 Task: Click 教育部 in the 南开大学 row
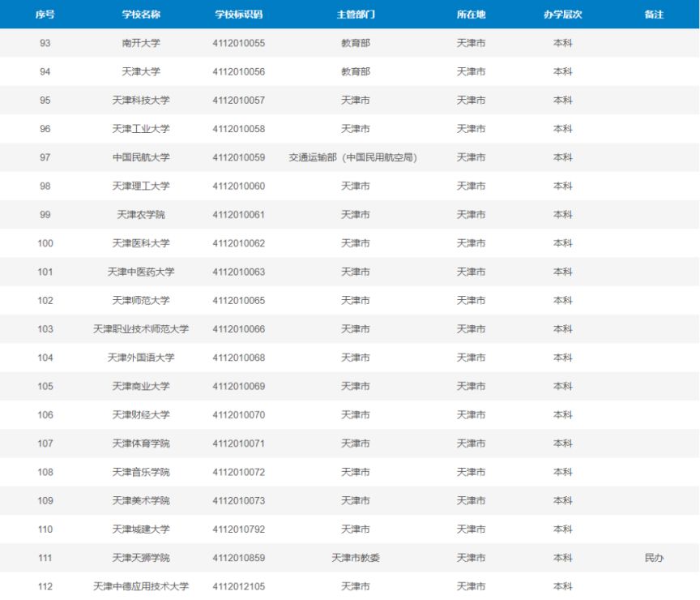pos(356,43)
